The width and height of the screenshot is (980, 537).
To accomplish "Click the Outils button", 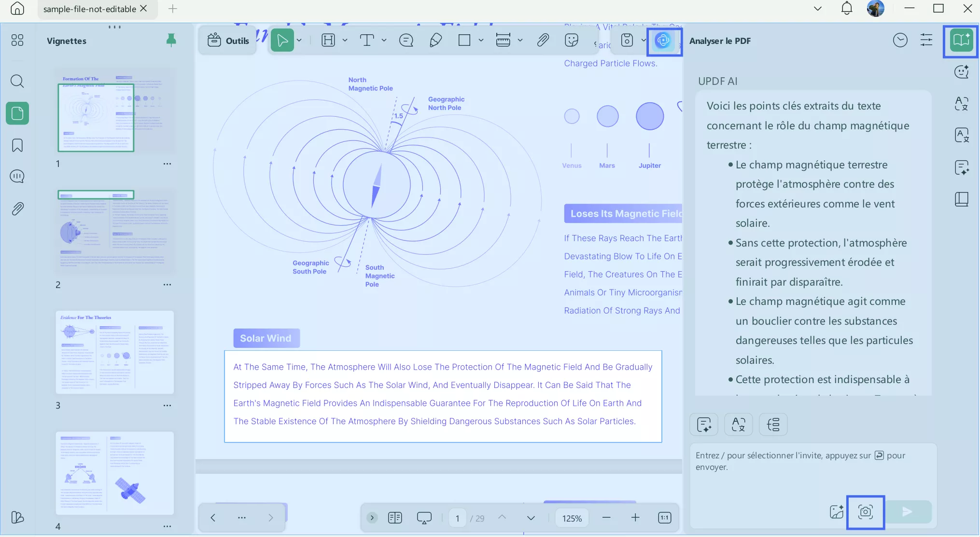I will tap(228, 41).
